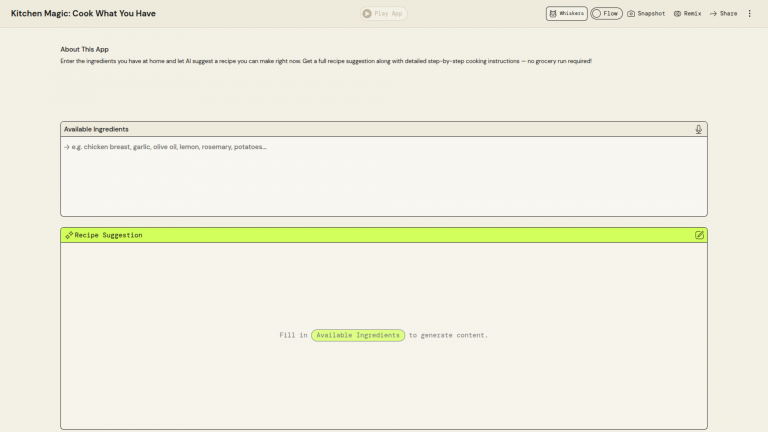Open the Whiskers cat icon button
The height and width of the screenshot is (432, 768).
[x=566, y=14]
